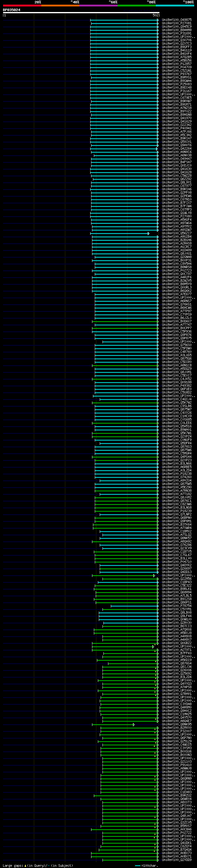
Task: Click the purple ~60% identity legend swatch
Action: 98,6
